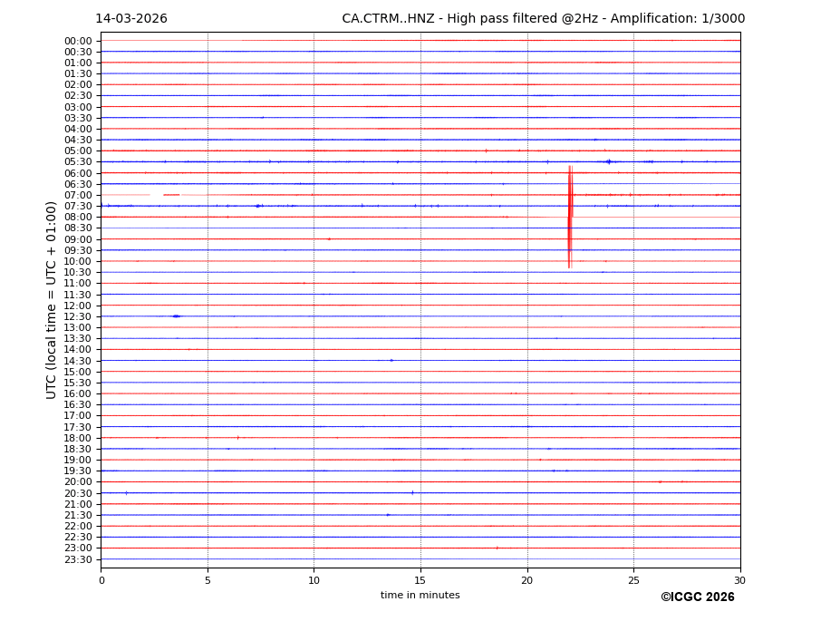This screenshot has width=840, height=631.
Task: Click the x-axis tick label 5
Action: click(x=208, y=580)
